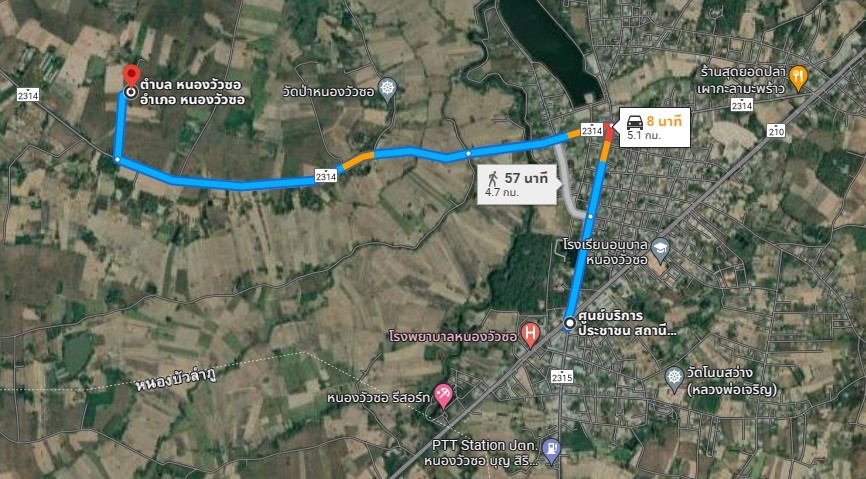
Task: Click the driving route 8 นาที info box
Action: [652, 128]
